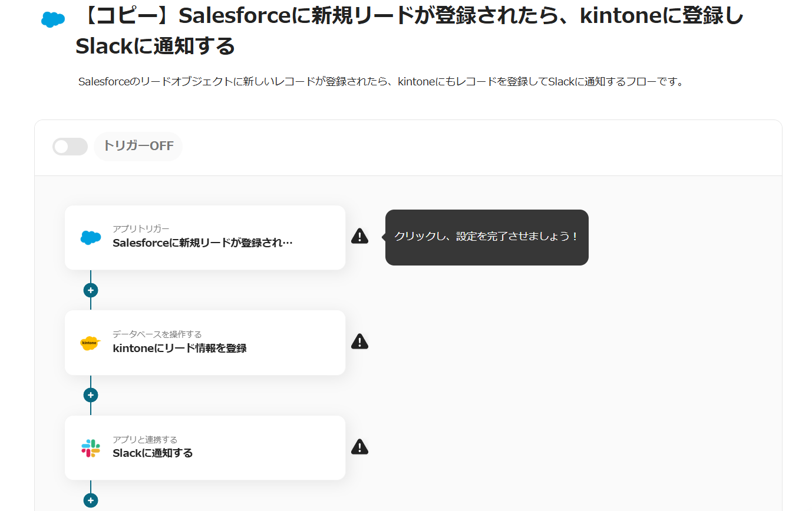
Task: Click the アプリトリガー label
Action: (141, 228)
